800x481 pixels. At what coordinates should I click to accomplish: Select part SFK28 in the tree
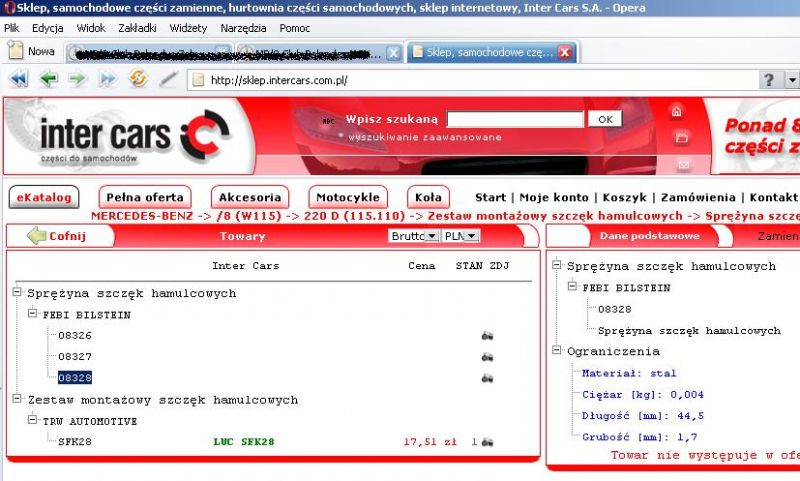point(75,442)
